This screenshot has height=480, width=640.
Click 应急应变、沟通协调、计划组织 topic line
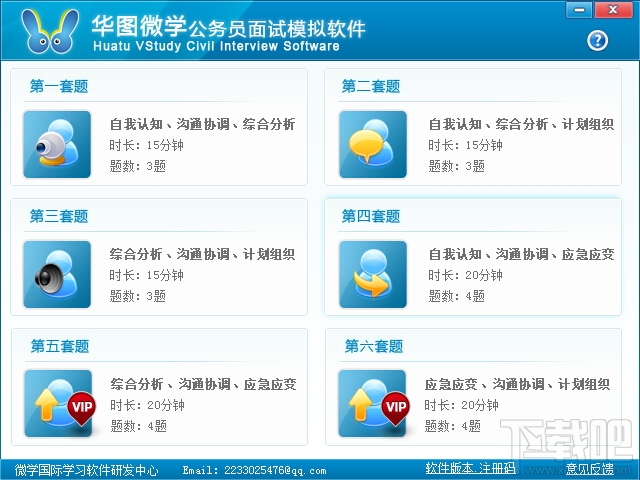pos(517,384)
